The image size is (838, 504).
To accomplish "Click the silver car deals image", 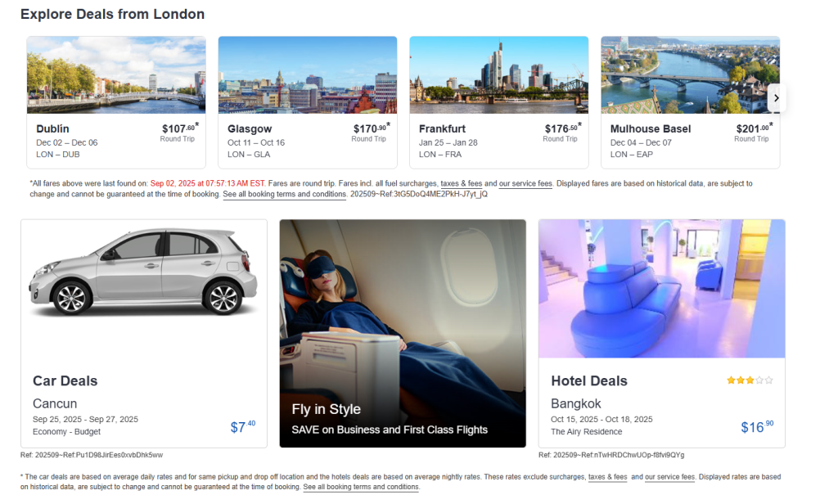I will (143, 272).
